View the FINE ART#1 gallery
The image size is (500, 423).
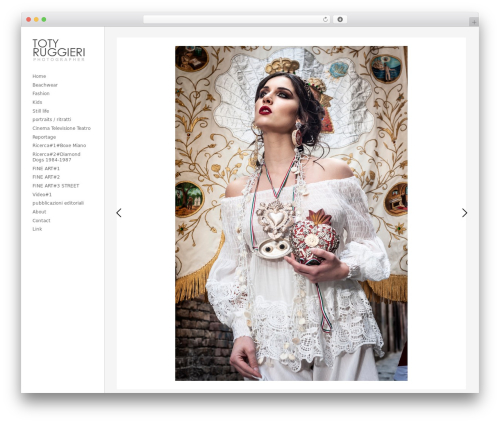point(46,168)
